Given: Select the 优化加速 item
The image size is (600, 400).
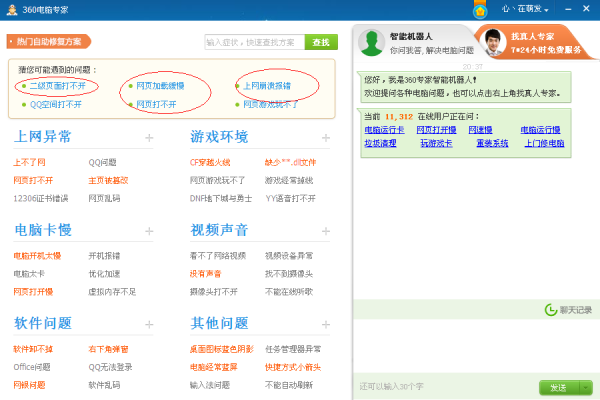Looking at the screenshot, I should tap(104, 274).
